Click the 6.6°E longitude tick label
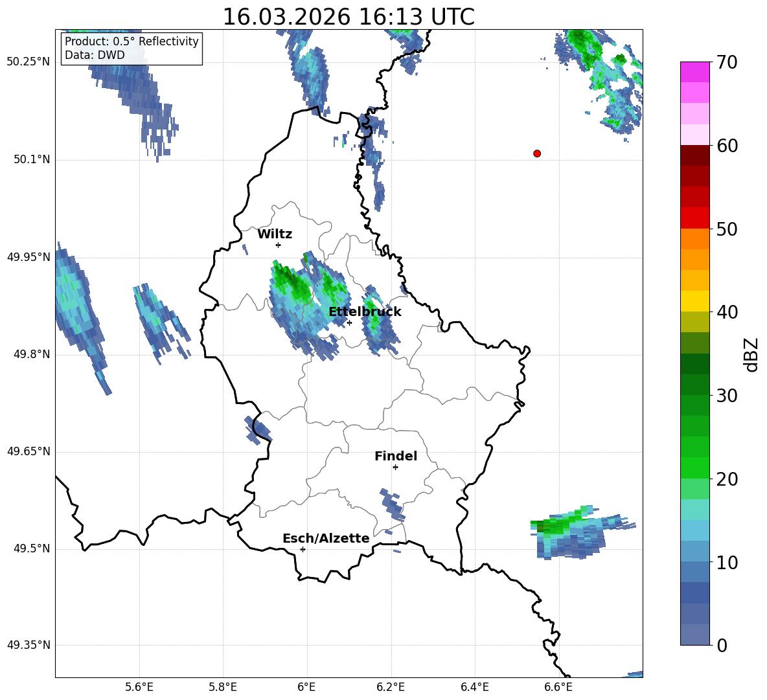The width and height of the screenshot is (767, 700). point(558,687)
